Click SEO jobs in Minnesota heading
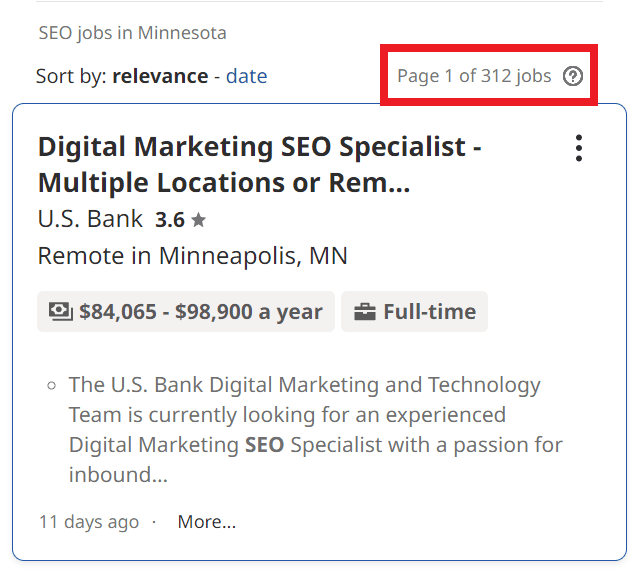 coord(132,33)
